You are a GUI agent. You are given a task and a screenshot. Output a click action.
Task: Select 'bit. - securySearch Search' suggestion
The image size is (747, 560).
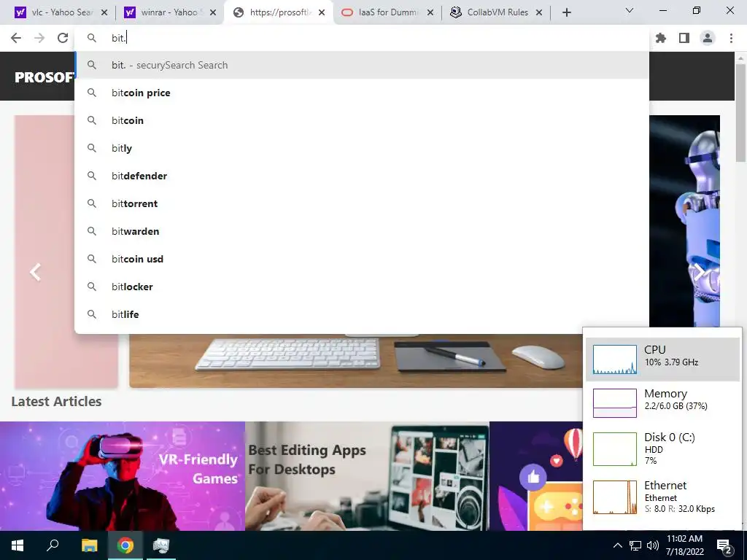[x=362, y=65]
